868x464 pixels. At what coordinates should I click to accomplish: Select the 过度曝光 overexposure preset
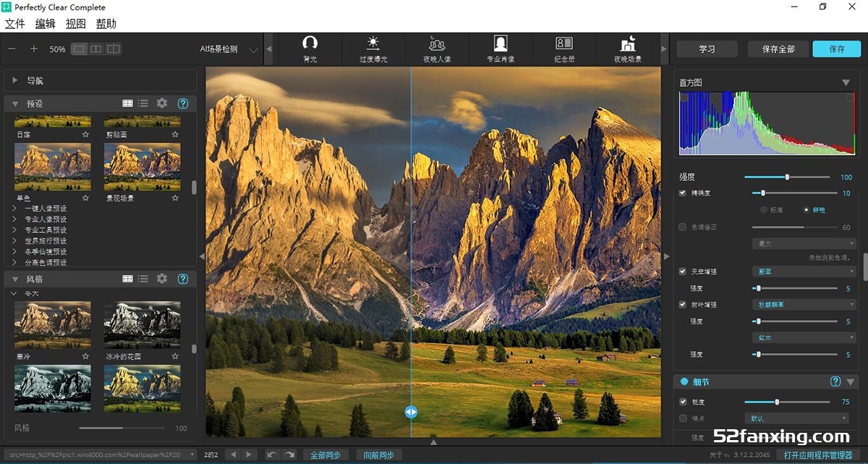tap(373, 48)
